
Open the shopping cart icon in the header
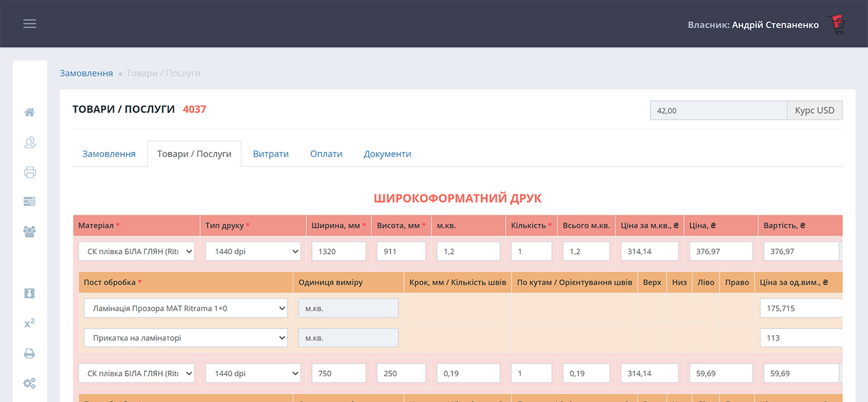pyautogui.click(x=836, y=24)
